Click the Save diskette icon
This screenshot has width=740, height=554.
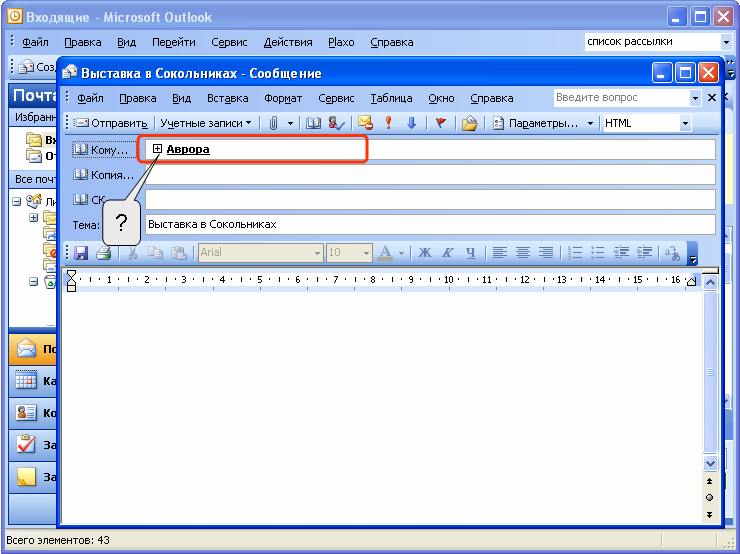tap(81, 252)
